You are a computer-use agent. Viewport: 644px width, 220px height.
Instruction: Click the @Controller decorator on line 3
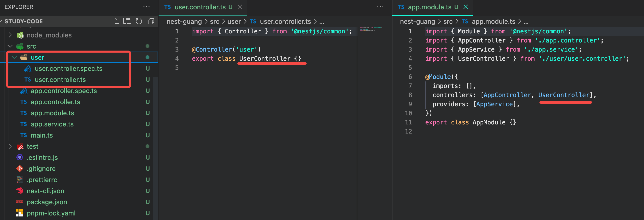click(x=212, y=50)
